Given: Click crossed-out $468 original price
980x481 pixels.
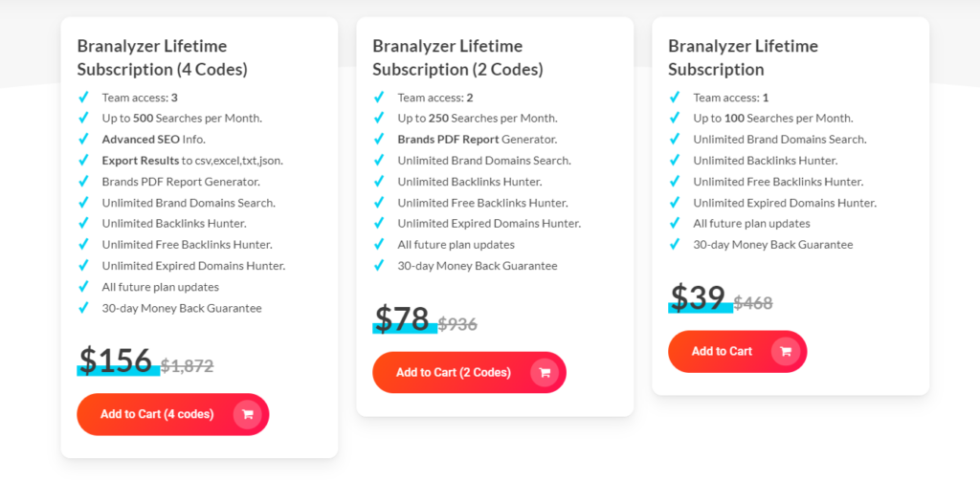Looking at the screenshot, I should point(753,303).
